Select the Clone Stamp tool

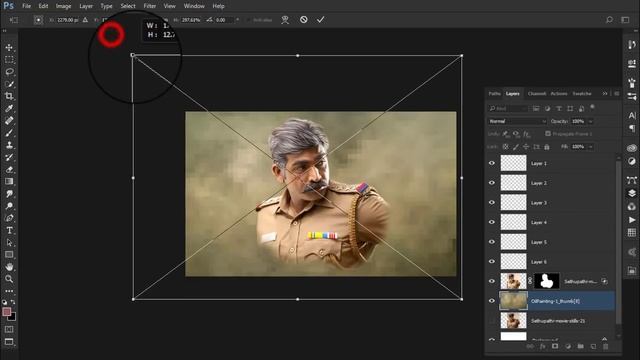[9, 145]
